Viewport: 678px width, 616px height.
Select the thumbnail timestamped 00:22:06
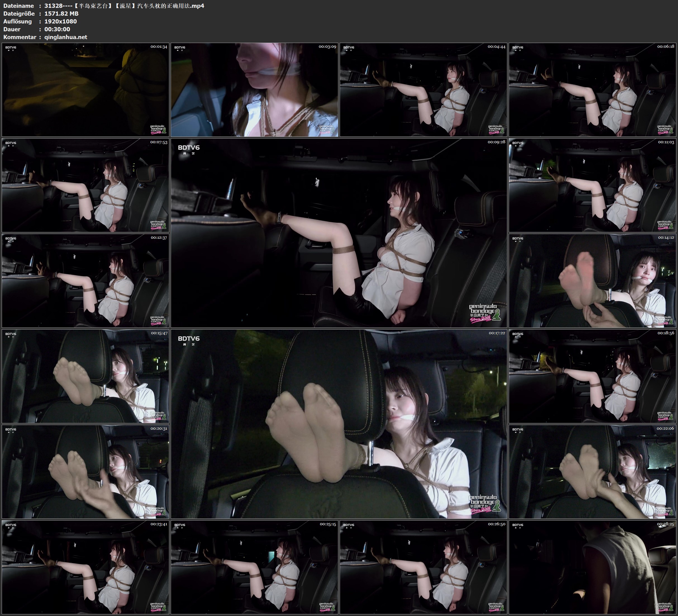pos(592,472)
